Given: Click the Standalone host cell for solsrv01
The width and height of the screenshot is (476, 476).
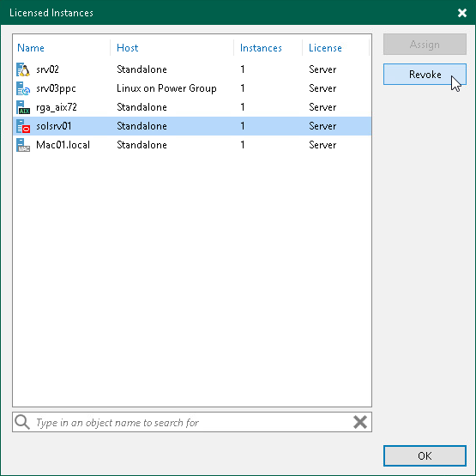Looking at the screenshot, I should [142, 126].
